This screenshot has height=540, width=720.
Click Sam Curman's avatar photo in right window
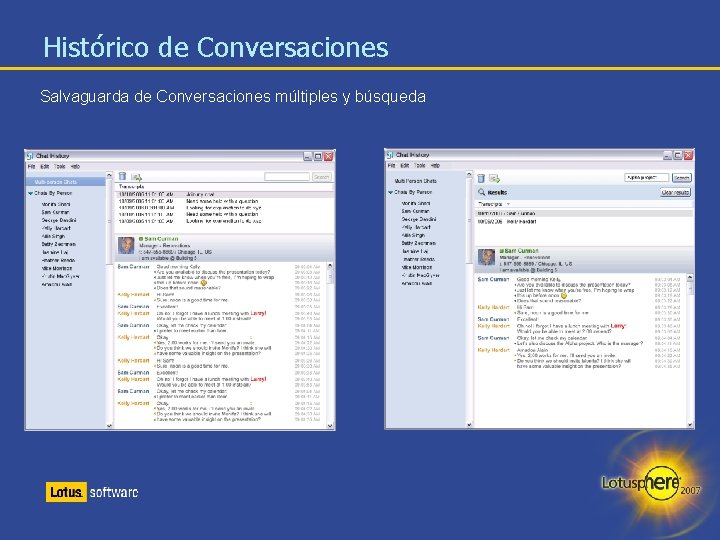[x=486, y=257]
